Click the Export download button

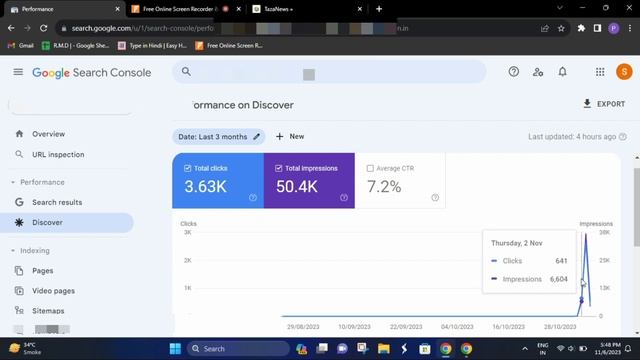click(x=604, y=104)
